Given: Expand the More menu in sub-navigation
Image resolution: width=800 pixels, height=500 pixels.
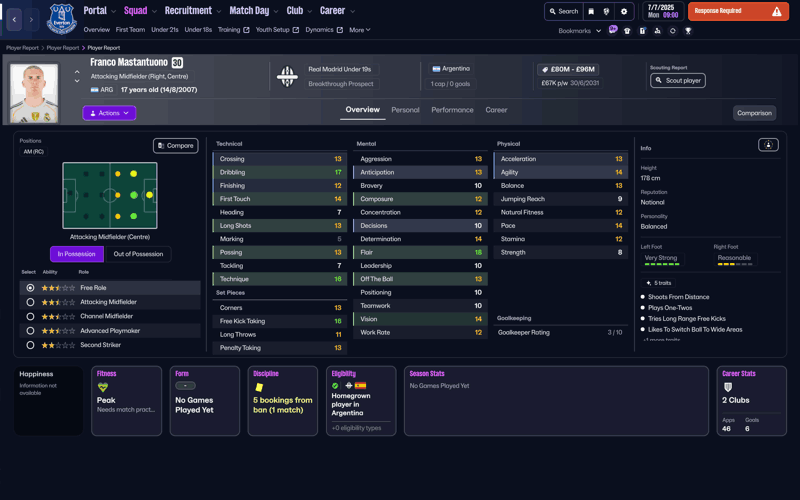Looking at the screenshot, I should pyautogui.click(x=360, y=30).
